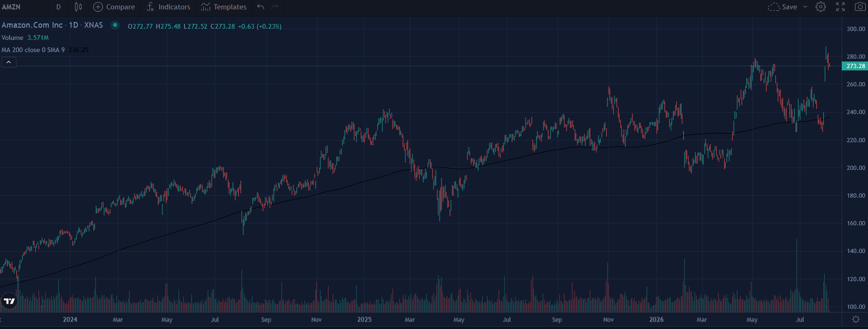
Task: Click the 260.00 price axis label
Action: [x=856, y=84]
